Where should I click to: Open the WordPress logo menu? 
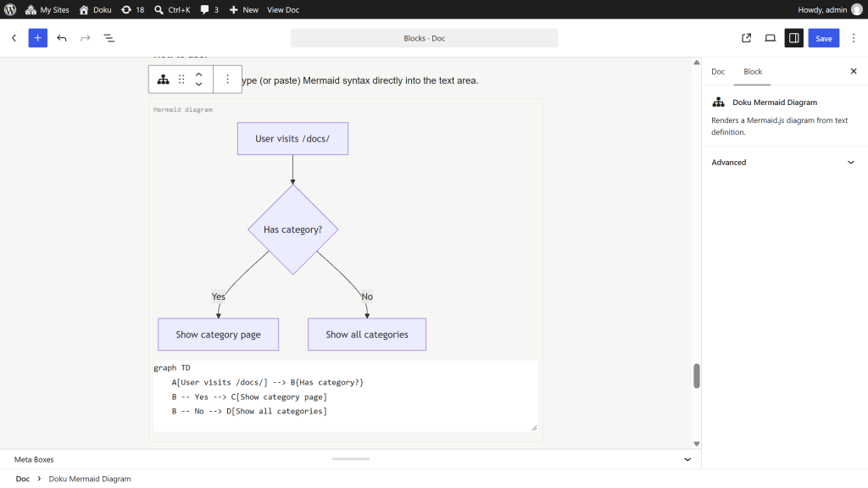click(x=10, y=9)
